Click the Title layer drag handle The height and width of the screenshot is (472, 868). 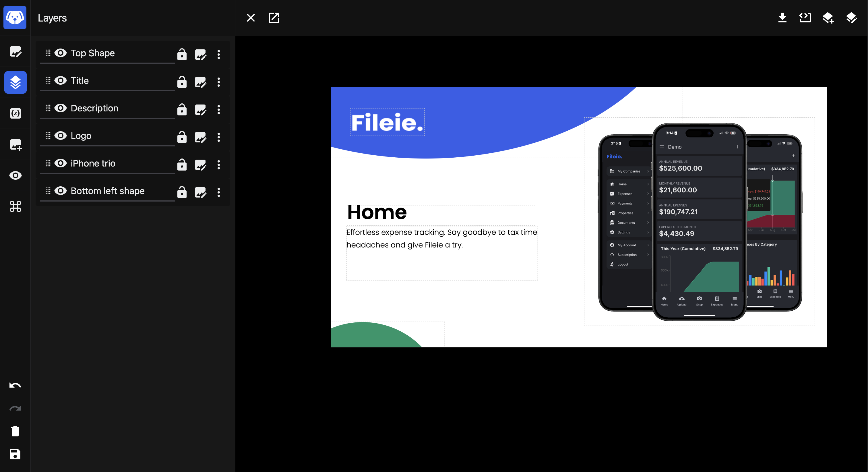click(x=48, y=81)
